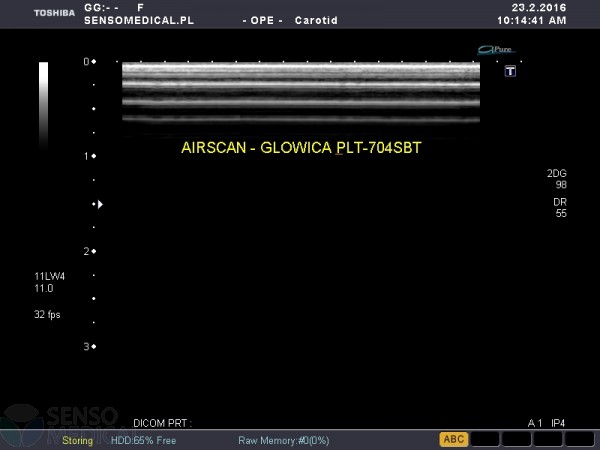
Task: Toggle the orange ABC annotation button
Action: [x=454, y=439]
